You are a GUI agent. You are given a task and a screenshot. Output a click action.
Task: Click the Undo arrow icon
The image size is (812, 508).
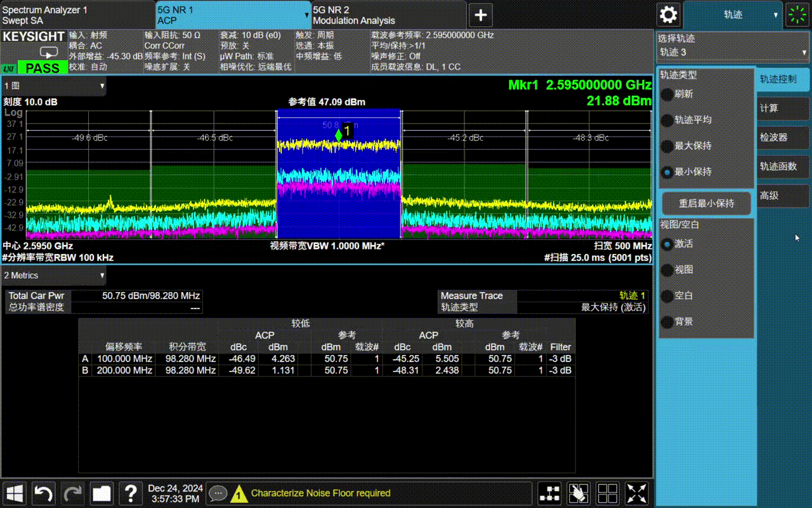[43, 493]
